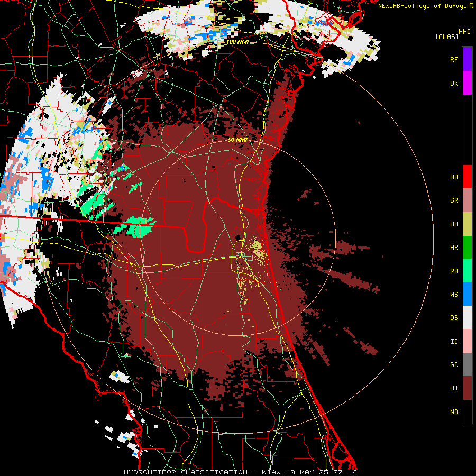Pick the RA light green legend swatch
This screenshot has height=476, width=476.
coord(467,271)
